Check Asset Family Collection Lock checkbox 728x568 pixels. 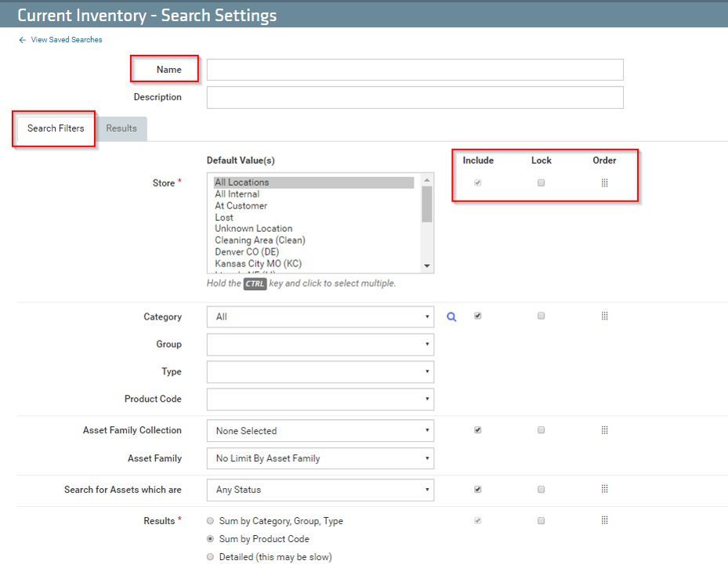coord(541,430)
